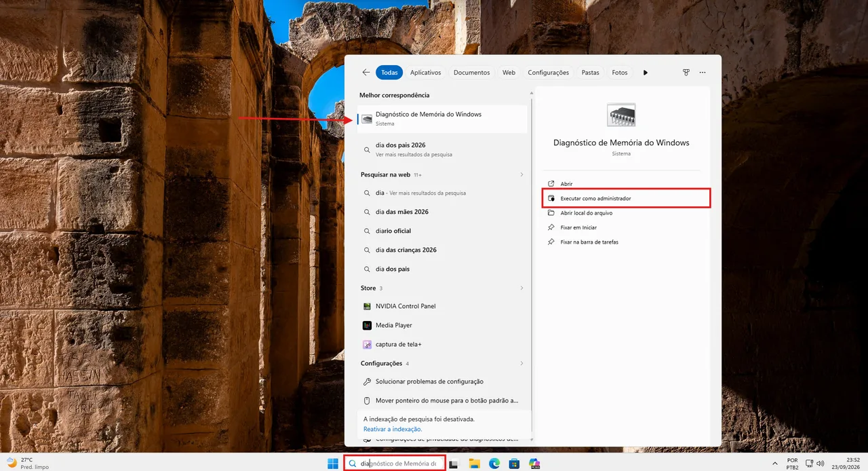Image resolution: width=868 pixels, height=471 pixels.
Task: Click the results list scrollbar
Action: pos(532,265)
